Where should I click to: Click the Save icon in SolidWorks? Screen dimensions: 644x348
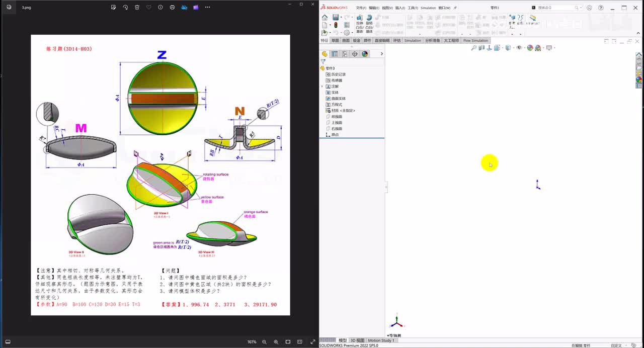point(335,17)
